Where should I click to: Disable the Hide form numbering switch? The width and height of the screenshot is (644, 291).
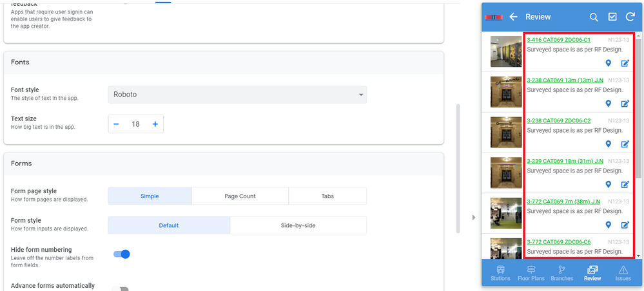(x=122, y=254)
